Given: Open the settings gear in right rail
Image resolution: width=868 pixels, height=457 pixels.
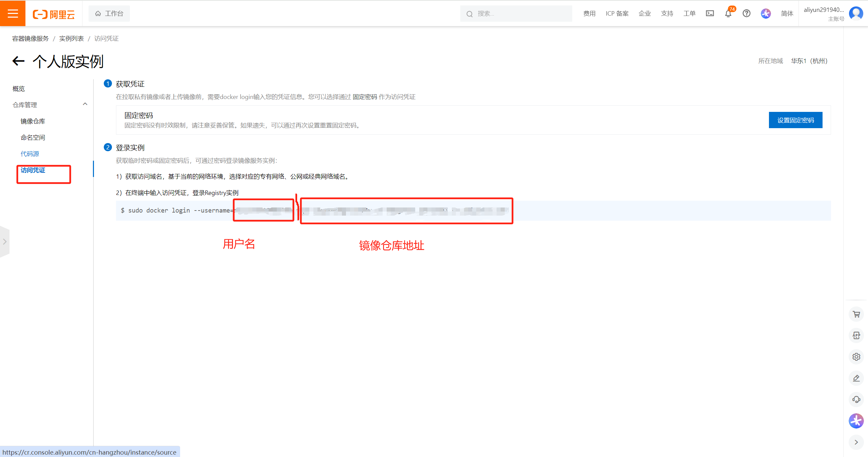Looking at the screenshot, I should (x=856, y=357).
